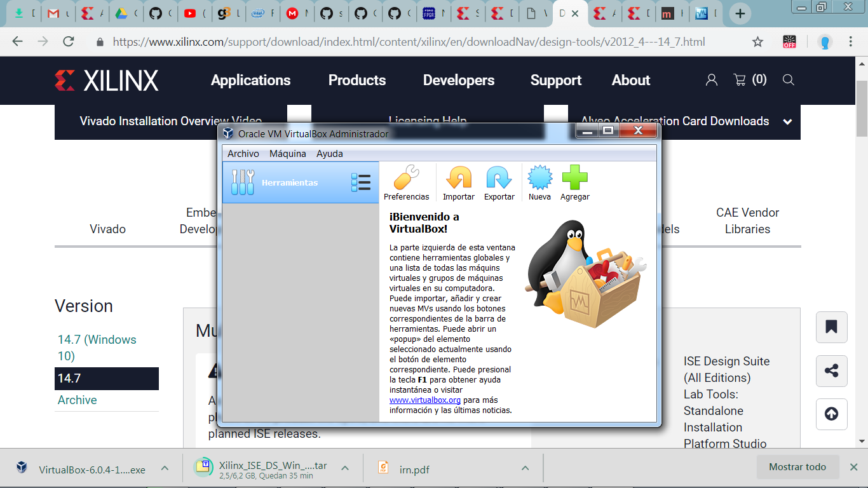The width and height of the screenshot is (868, 488).
Task: Expand the irn.pdf download options chevron
Action: coord(525,469)
